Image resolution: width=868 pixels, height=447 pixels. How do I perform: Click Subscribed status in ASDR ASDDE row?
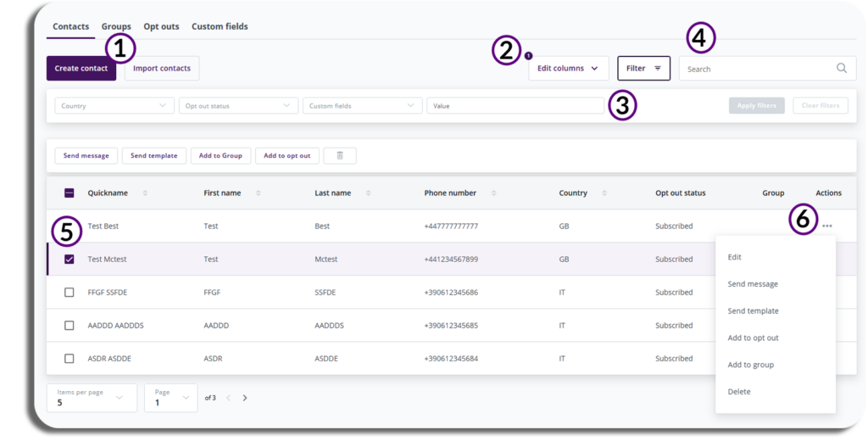point(674,359)
